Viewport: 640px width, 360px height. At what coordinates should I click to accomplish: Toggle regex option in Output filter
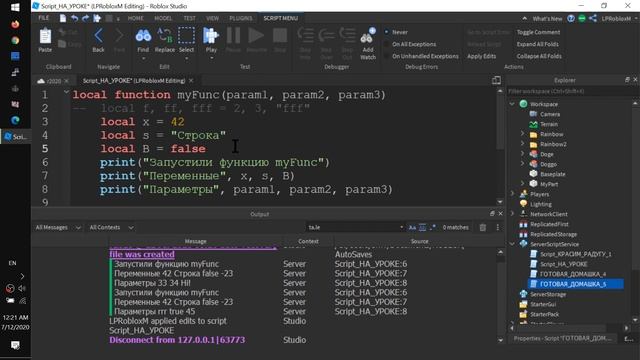433,227
